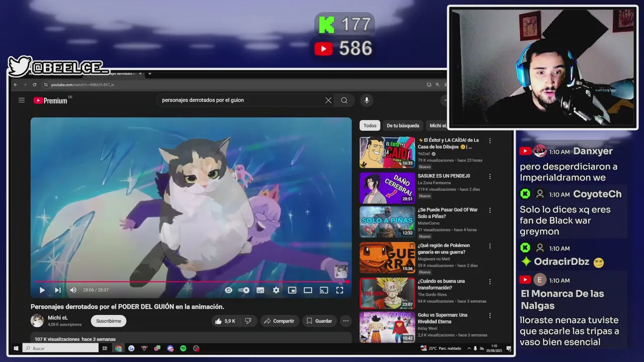Enter fullscreen mode
This screenshot has height=362, width=644.
tap(340, 290)
